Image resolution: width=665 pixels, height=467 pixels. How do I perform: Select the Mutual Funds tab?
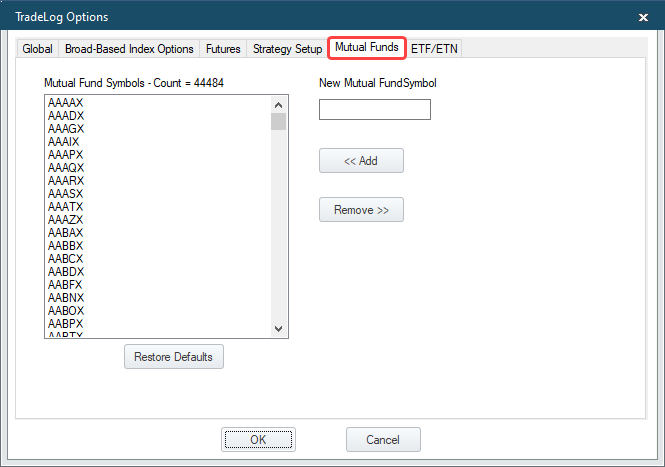367,48
